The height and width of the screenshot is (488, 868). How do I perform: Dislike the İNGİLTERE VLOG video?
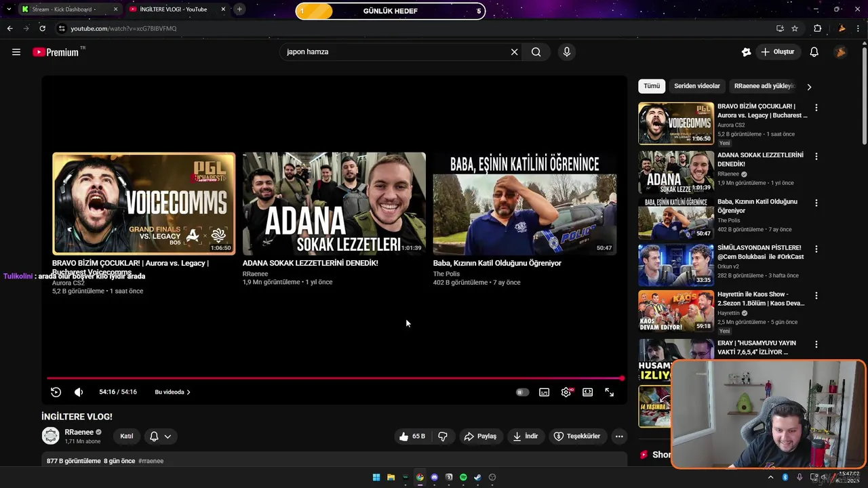[x=443, y=436]
